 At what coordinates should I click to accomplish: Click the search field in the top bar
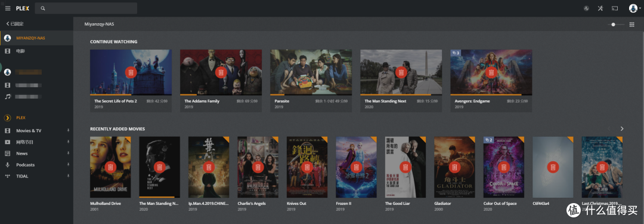86,8
